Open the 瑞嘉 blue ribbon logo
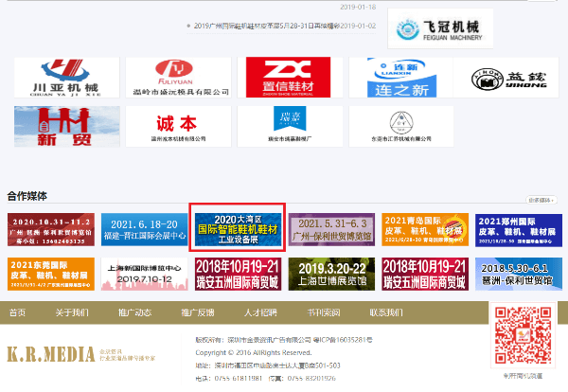 pyautogui.click(x=290, y=127)
